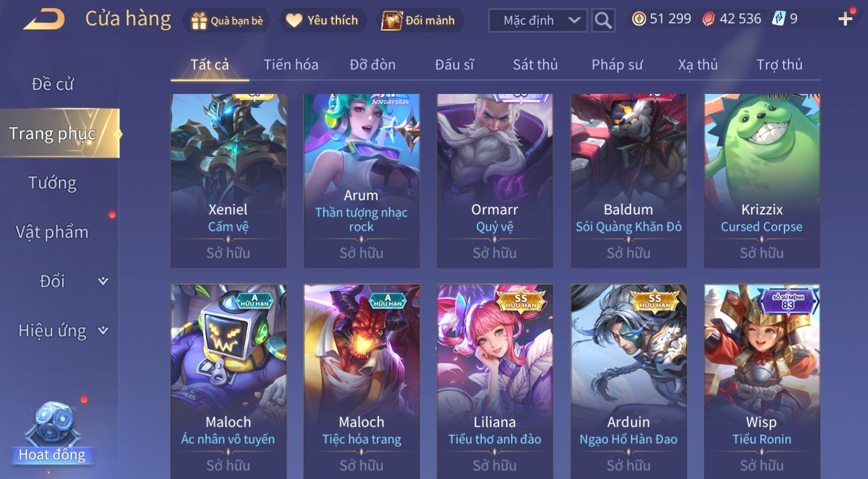Open the Mặc định sort dropdown
The width and height of the screenshot is (868, 479).
coord(537,21)
